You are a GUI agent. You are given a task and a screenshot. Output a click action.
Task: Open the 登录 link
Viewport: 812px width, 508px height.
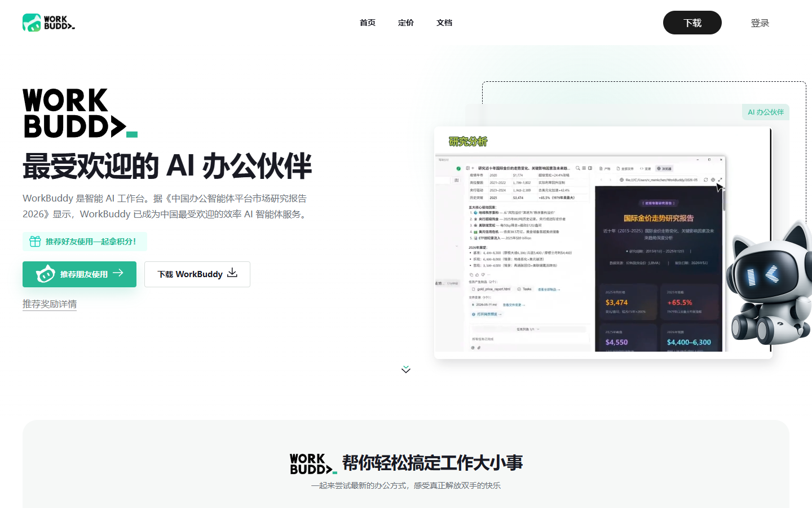760,23
